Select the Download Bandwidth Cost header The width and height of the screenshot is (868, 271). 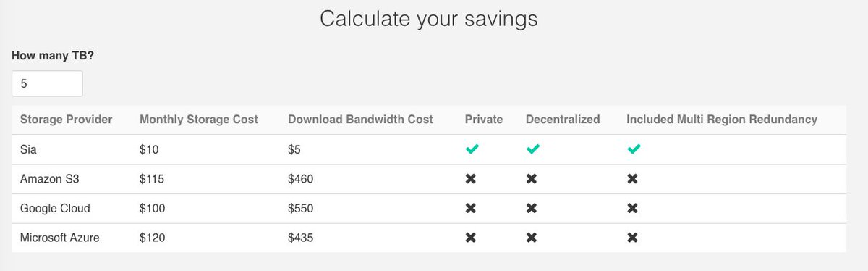tap(360, 119)
